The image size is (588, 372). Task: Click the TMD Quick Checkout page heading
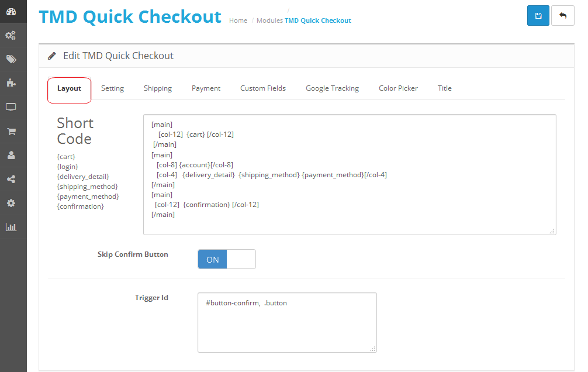coord(130,16)
